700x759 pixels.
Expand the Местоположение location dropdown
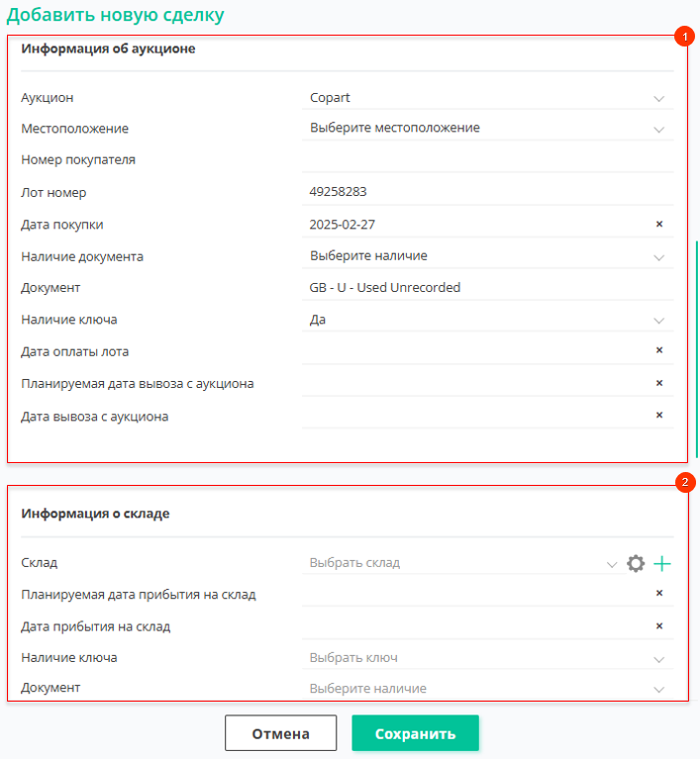click(x=488, y=129)
